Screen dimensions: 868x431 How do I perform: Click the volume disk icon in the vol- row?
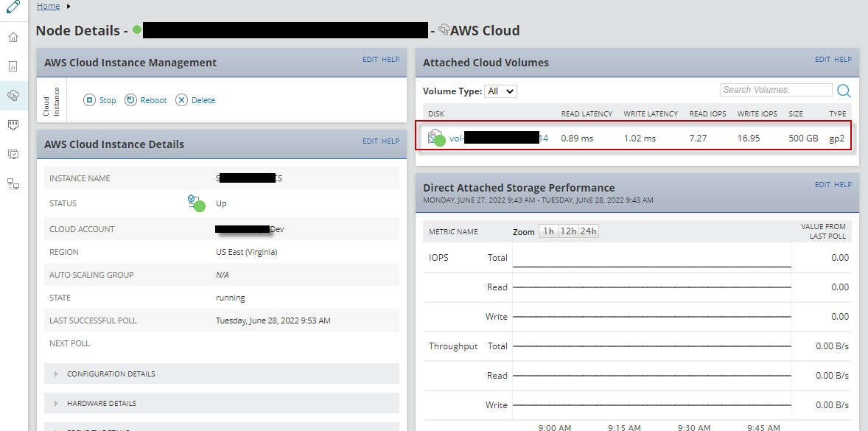click(436, 137)
